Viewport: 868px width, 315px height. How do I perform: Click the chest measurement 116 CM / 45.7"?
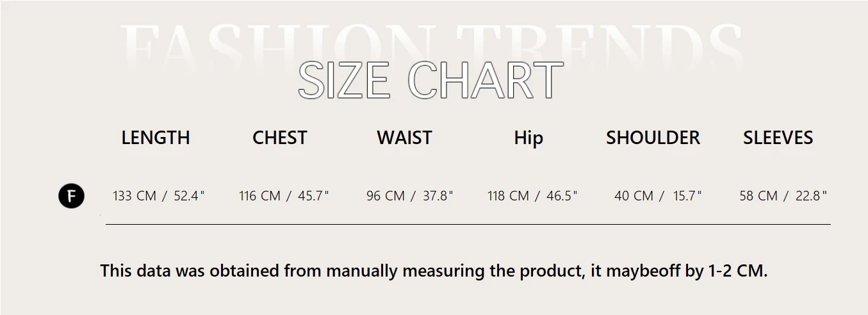point(283,196)
